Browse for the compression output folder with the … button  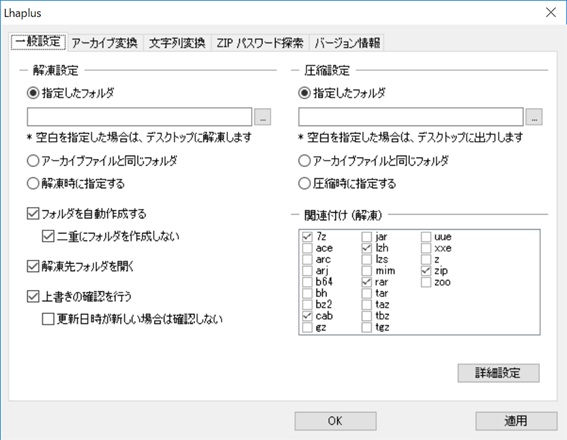coord(534,117)
